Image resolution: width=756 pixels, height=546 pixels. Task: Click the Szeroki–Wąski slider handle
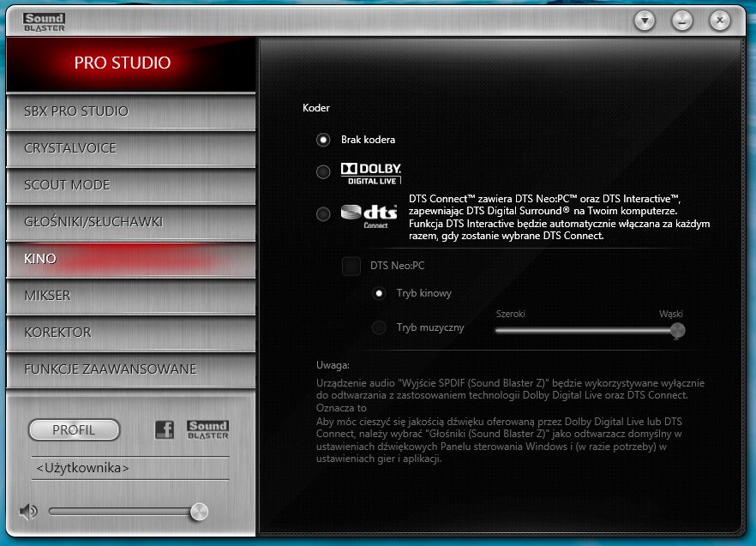click(677, 330)
